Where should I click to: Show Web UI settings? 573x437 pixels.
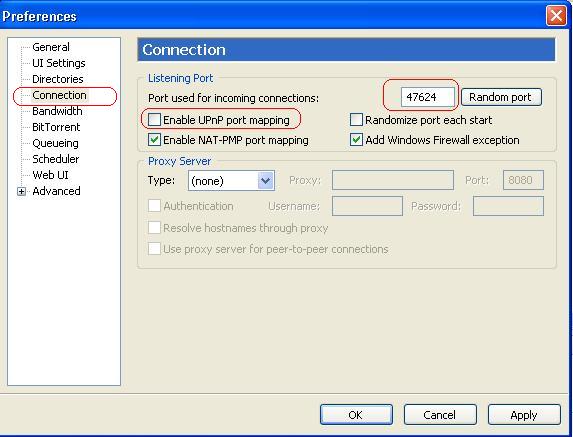point(50,175)
